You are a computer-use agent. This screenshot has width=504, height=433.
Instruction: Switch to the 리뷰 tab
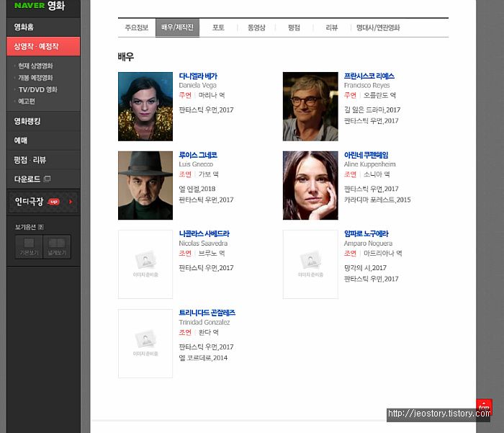click(x=332, y=27)
